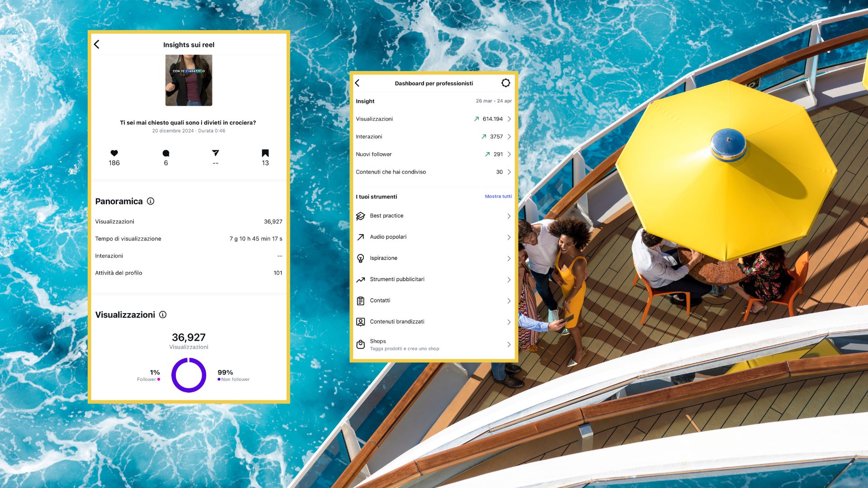Tap the saved bookmark icon

click(265, 153)
